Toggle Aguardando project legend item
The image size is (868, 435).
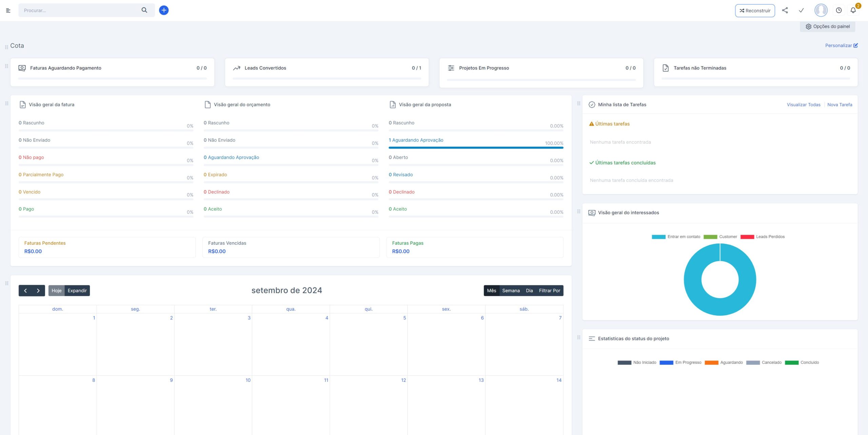(724, 362)
